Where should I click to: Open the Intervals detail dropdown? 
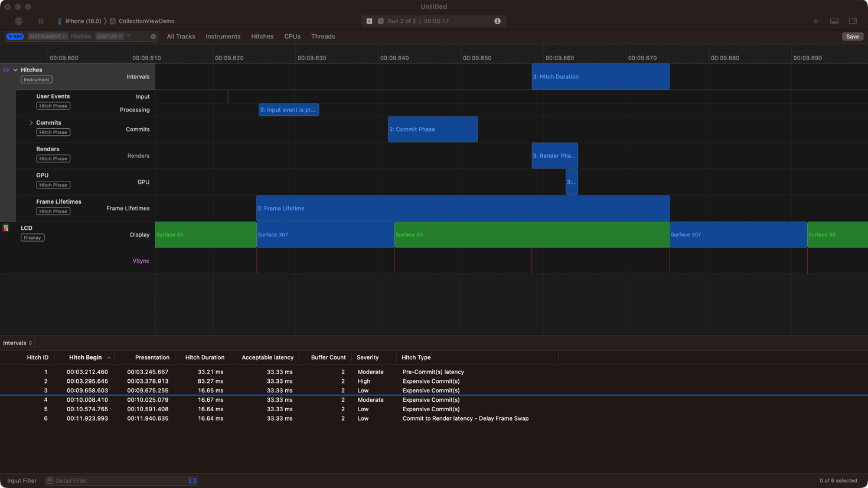[x=18, y=343]
